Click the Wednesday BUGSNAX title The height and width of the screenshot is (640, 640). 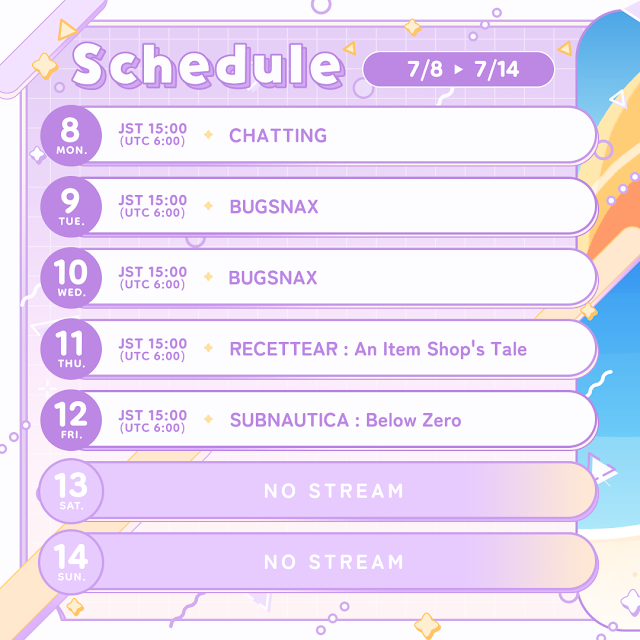click(x=273, y=278)
